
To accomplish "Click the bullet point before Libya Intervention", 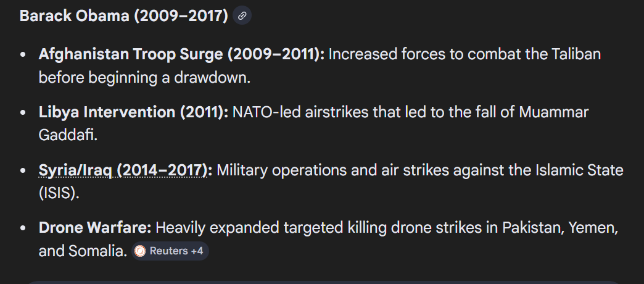I will [23, 113].
